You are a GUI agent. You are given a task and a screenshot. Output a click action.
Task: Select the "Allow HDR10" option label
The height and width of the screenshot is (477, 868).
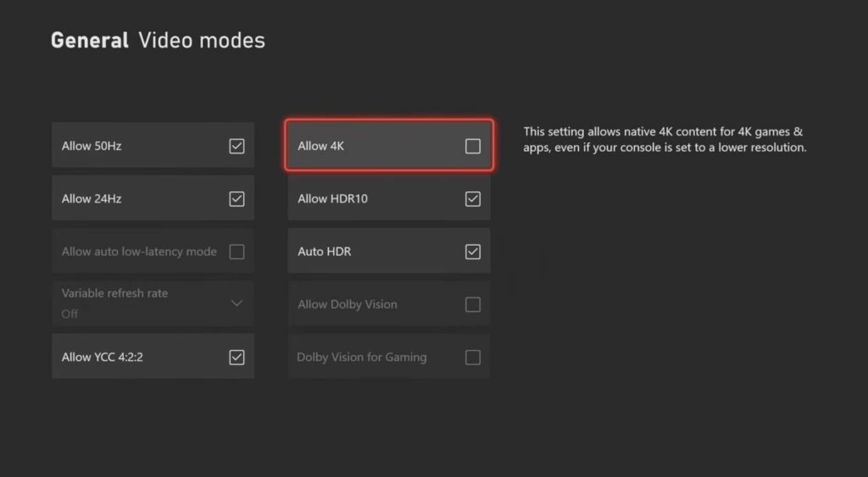pos(332,199)
